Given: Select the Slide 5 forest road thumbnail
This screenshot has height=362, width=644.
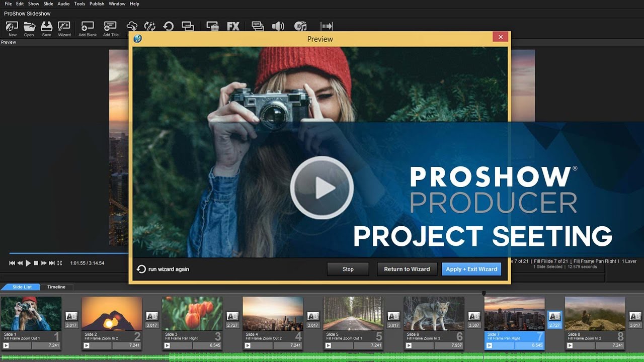Looking at the screenshot, I should [x=354, y=314].
